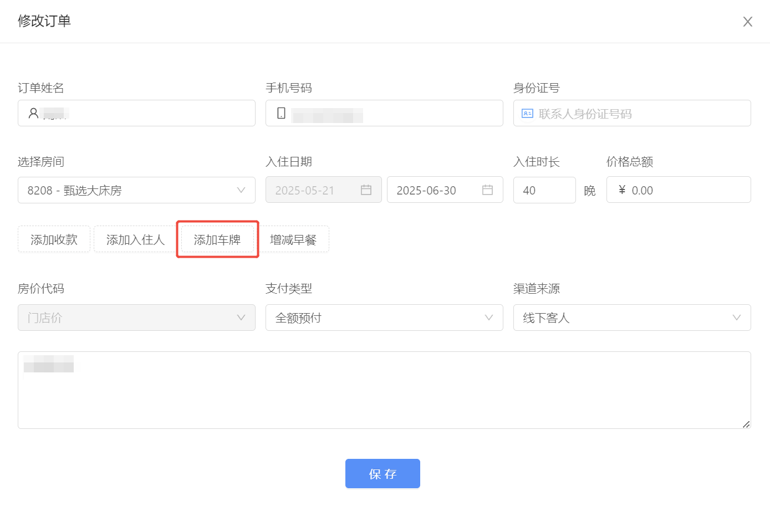
Task: Click the 入住日期 label
Action: coord(289,161)
